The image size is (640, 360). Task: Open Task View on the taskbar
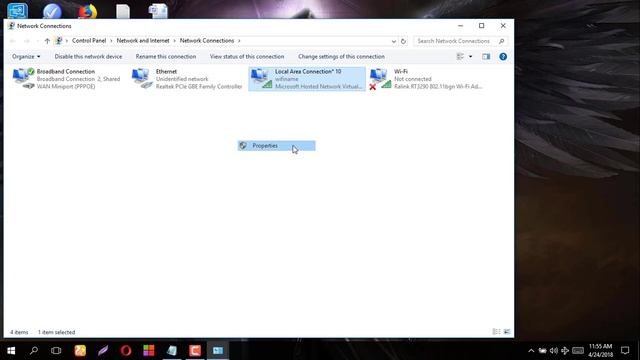click(x=56, y=350)
